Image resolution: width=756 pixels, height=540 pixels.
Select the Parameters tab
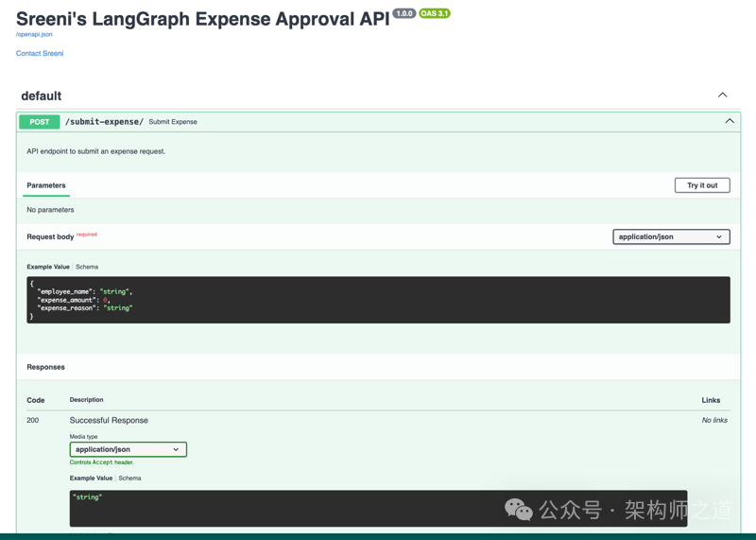tap(46, 185)
